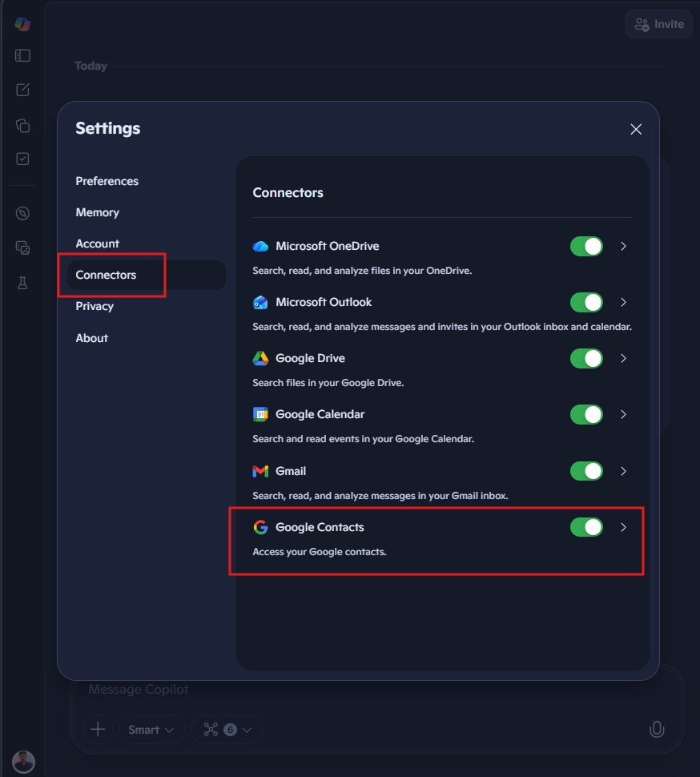Open the Tasks checkmark icon

(22, 159)
